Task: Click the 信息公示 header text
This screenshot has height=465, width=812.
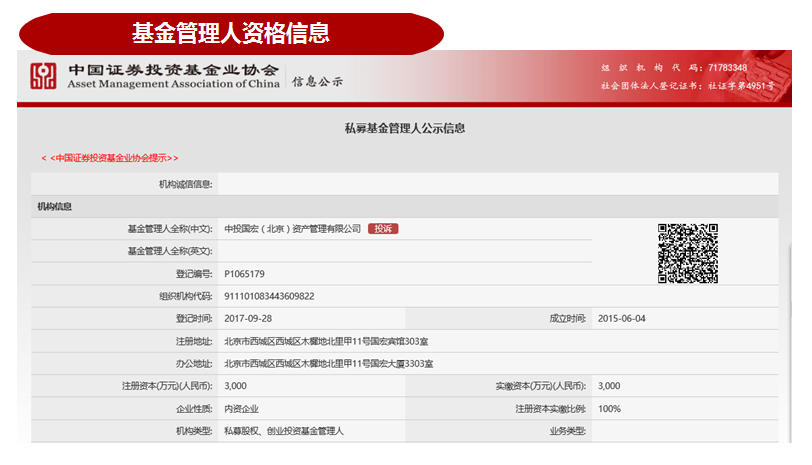Action: click(x=317, y=81)
